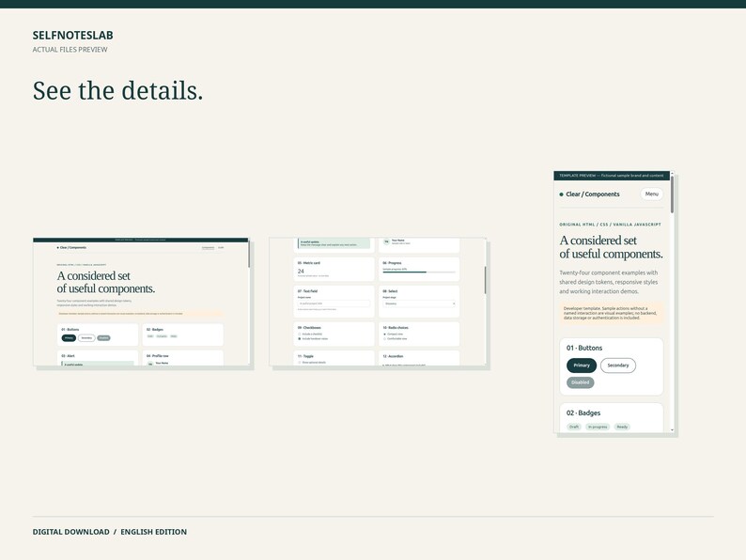Viewport: 746px width, 560px height.
Task: Click the Disabled button in mobile preview
Action: (x=580, y=382)
